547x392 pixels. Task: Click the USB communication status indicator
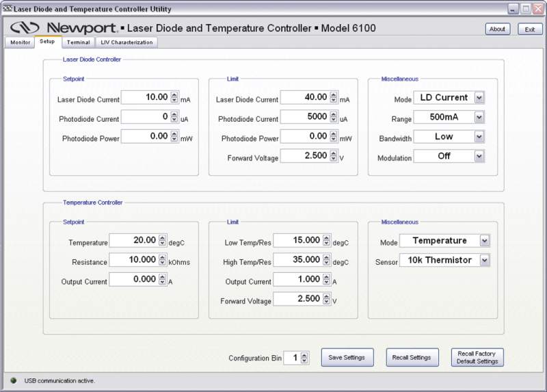pyautogui.click(x=14, y=380)
